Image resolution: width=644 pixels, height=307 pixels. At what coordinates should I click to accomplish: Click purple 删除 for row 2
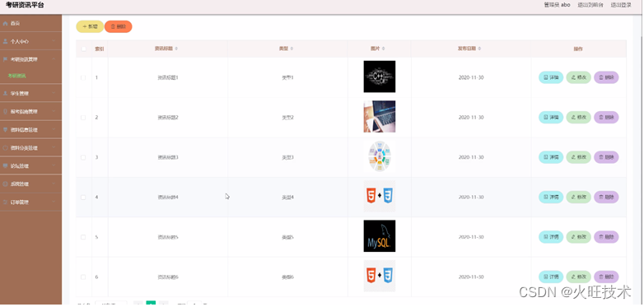pyautogui.click(x=606, y=118)
